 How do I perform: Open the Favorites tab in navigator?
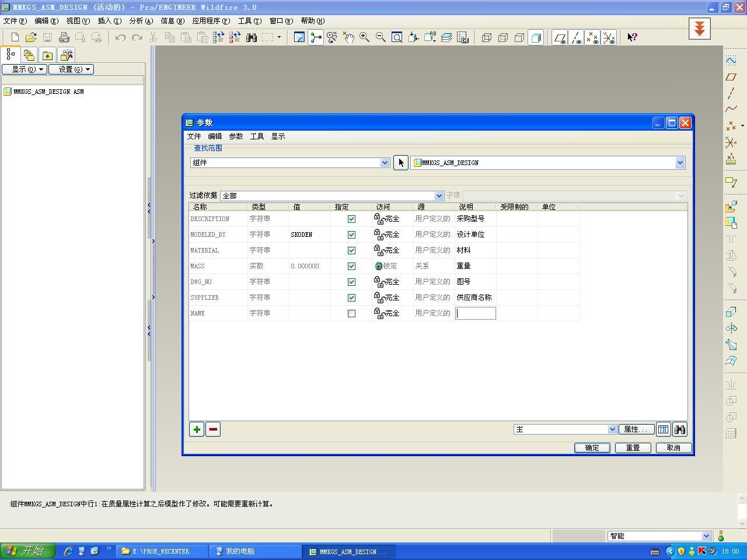(47, 55)
